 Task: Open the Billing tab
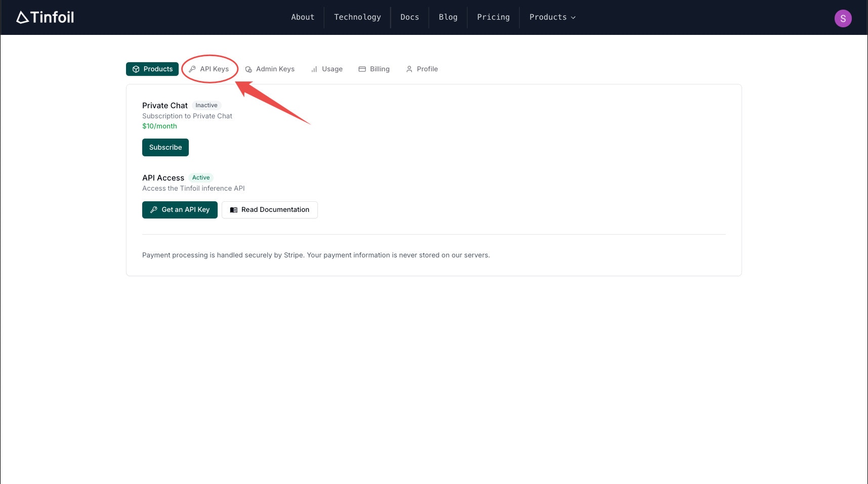[374, 69]
